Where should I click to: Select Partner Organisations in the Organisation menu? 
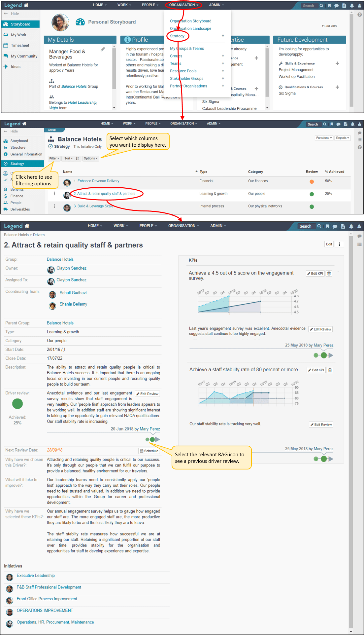tap(188, 86)
